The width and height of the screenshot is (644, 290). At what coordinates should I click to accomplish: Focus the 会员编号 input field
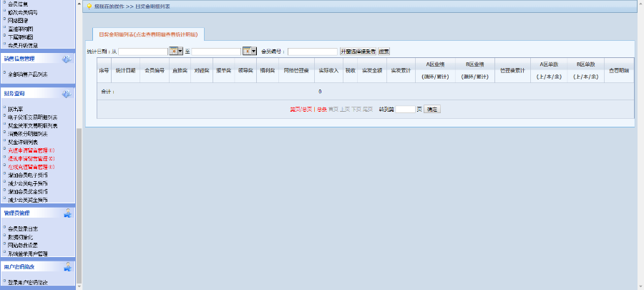coord(313,52)
